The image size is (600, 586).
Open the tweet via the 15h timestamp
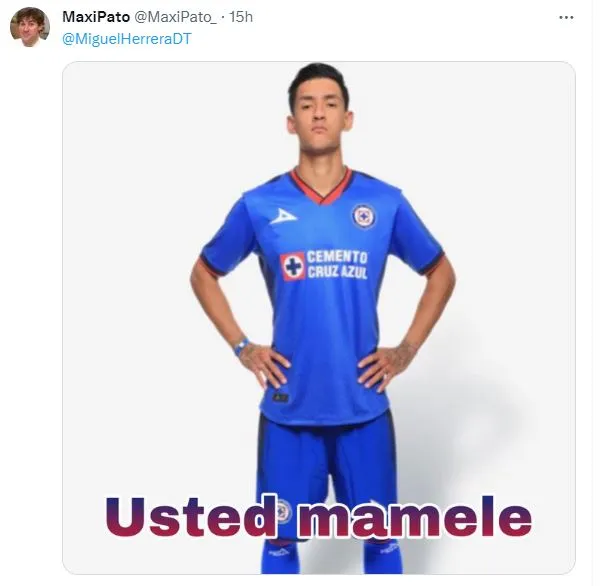tap(240, 17)
